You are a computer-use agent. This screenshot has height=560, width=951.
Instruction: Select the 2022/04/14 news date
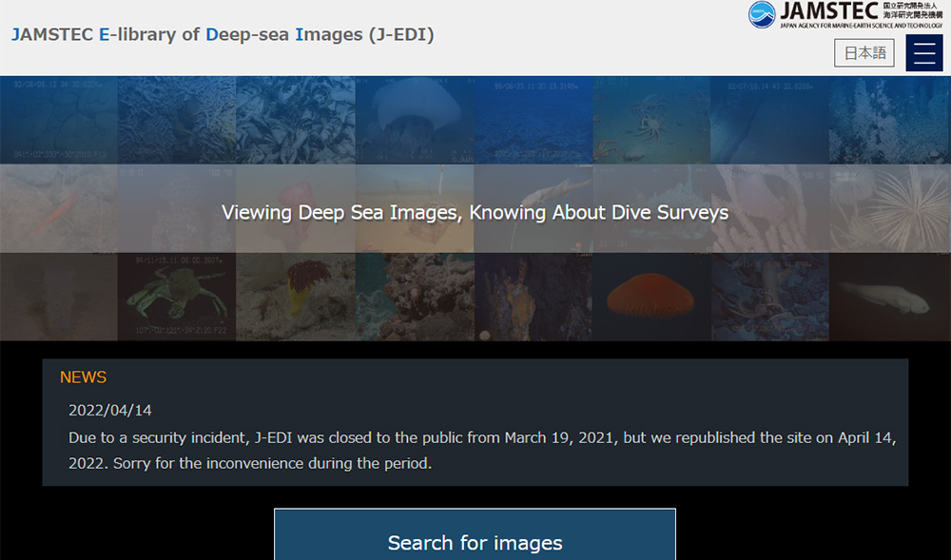(x=110, y=411)
